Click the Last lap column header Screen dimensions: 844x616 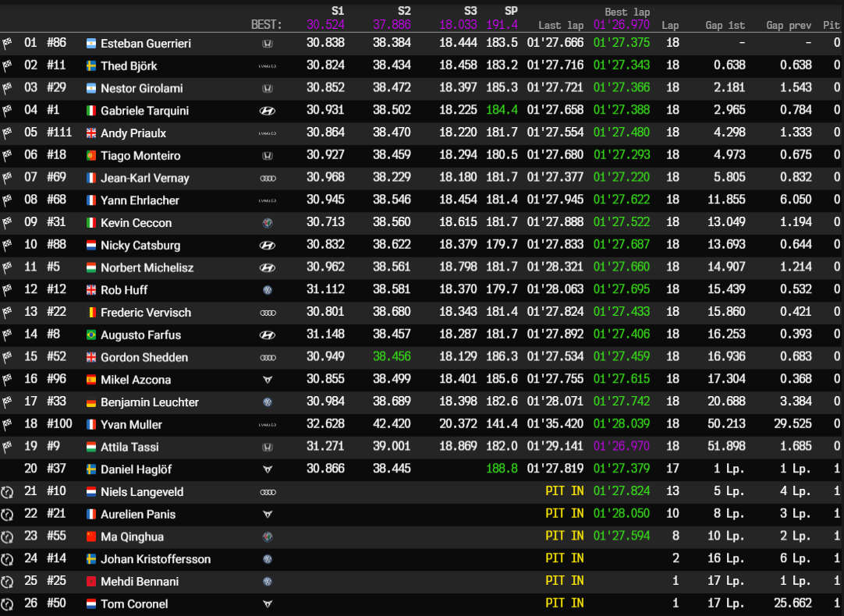pyautogui.click(x=560, y=25)
